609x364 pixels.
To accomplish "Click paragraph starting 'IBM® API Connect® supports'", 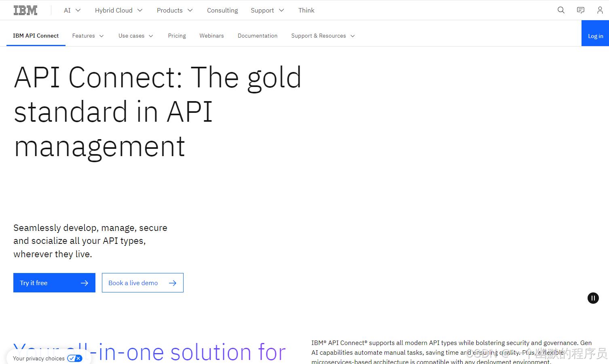I will pyautogui.click(x=452, y=352).
